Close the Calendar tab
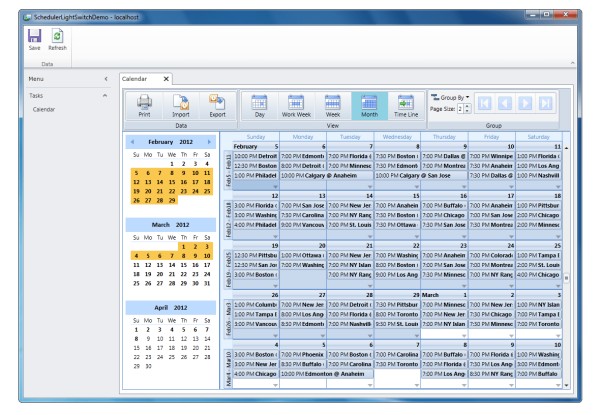 click(166, 78)
